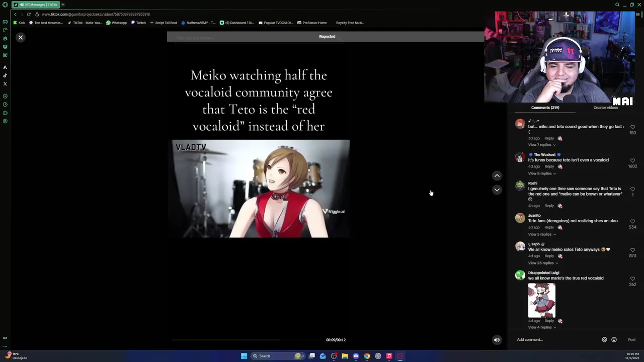Open the Popular VOCALOI... bookmark

click(x=276, y=23)
